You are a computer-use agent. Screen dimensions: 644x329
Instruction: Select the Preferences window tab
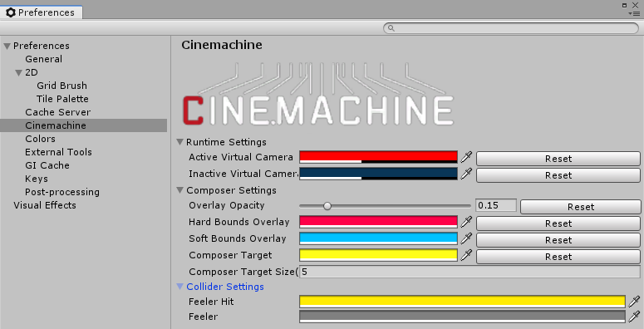[x=41, y=12]
